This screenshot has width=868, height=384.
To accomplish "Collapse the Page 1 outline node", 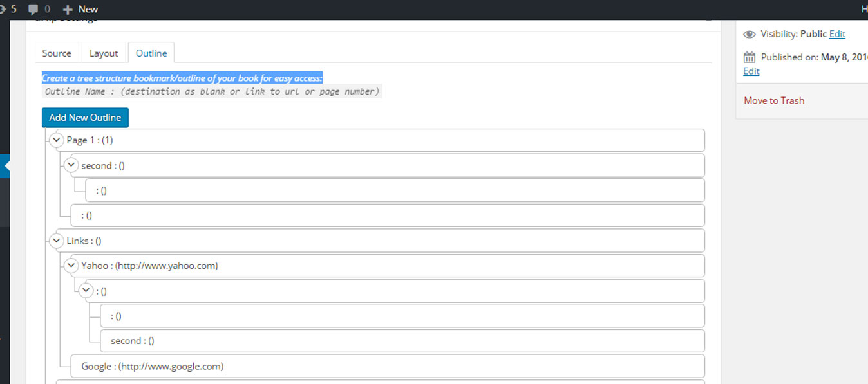I will coord(57,140).
